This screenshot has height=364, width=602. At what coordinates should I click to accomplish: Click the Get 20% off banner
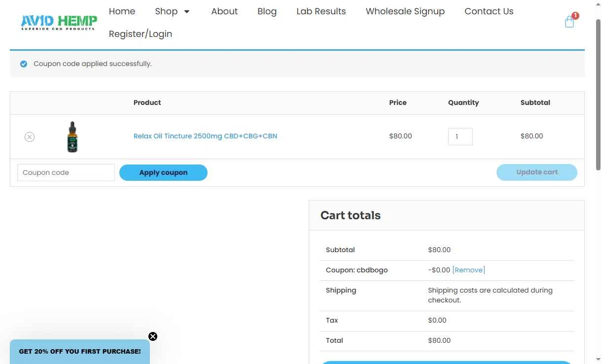point(80,352)
